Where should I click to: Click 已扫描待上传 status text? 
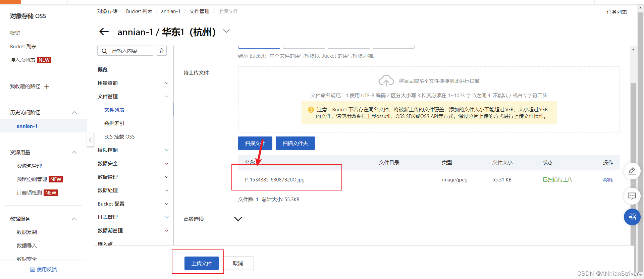coord(558,180)
